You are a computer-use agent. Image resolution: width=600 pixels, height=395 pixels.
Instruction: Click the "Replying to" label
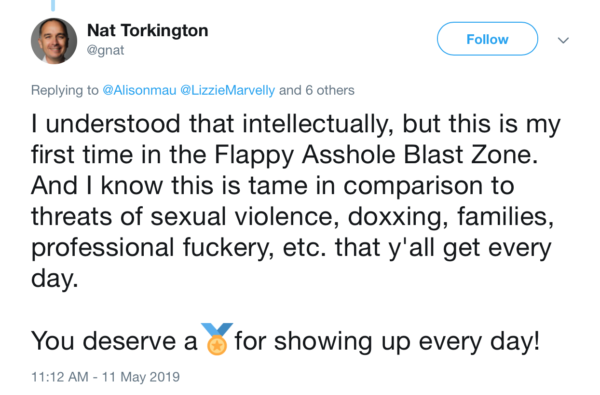click(x=65, y=90)
